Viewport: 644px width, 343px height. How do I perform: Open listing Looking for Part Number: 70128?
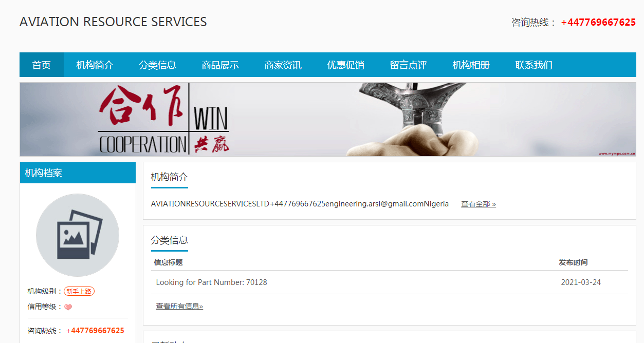coord(212,282)
